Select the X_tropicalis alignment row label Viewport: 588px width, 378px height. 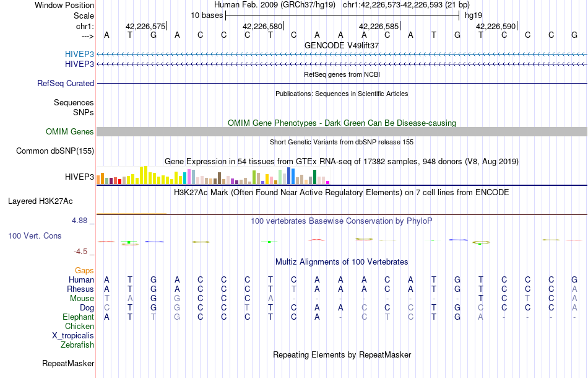(73, 336)
